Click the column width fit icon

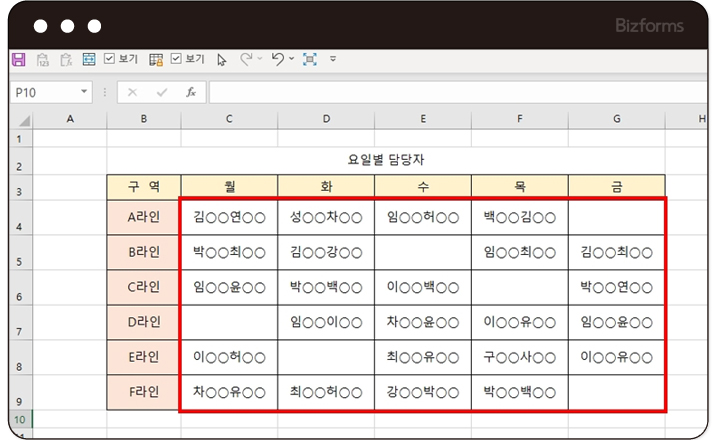(x=89, y=59)
